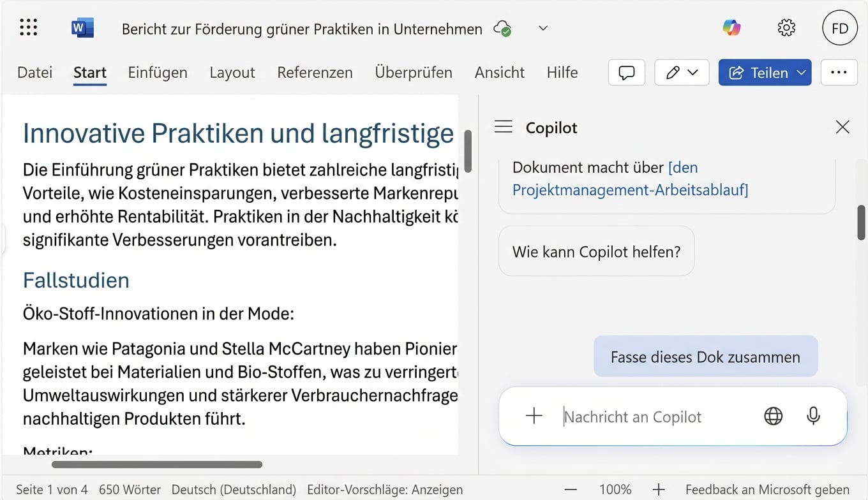The height and width of the screenshot is (500, 868).
Task: Open Word settings via the gear icon
Action: [x=786, y=27]
